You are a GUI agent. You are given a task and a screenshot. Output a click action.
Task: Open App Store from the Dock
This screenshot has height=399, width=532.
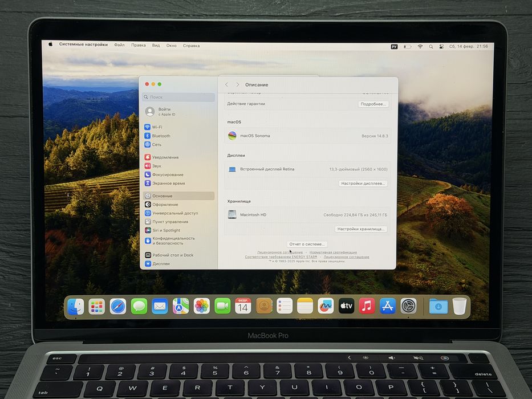point(388,306)
